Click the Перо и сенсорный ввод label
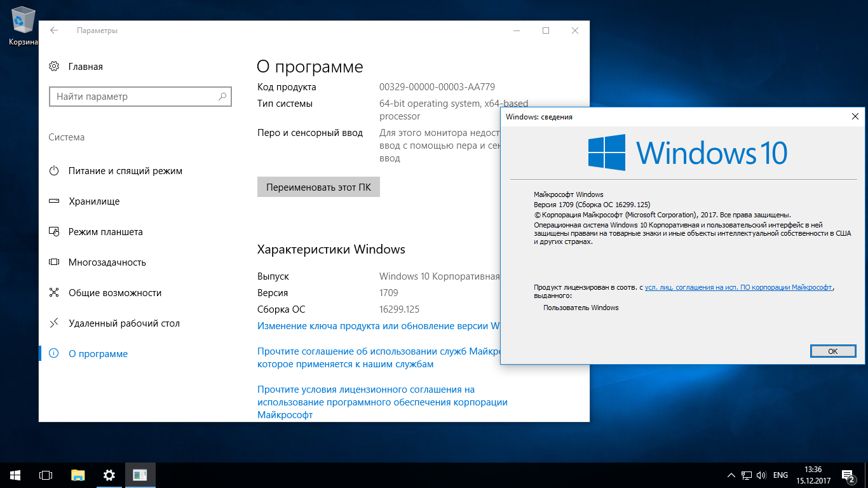868x488 pixels. click(x=310, y=133)
